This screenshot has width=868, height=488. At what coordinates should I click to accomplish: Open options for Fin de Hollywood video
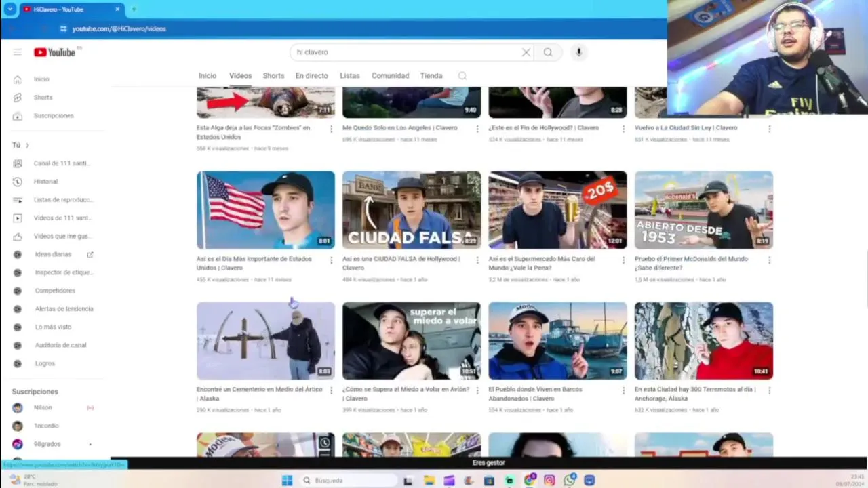[623, 129]
